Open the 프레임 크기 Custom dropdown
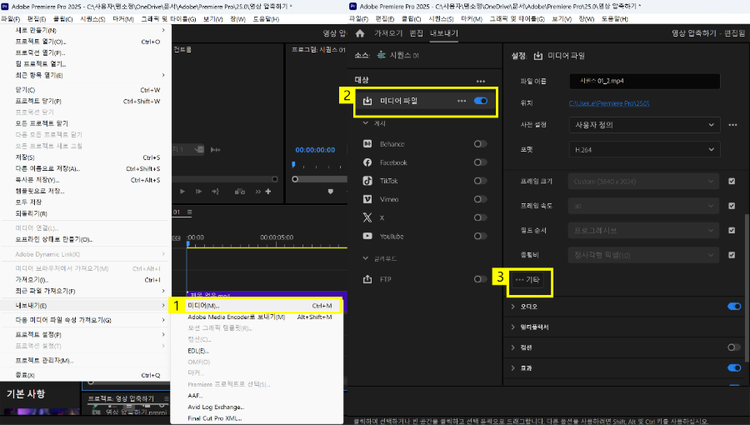 (643, 182)
